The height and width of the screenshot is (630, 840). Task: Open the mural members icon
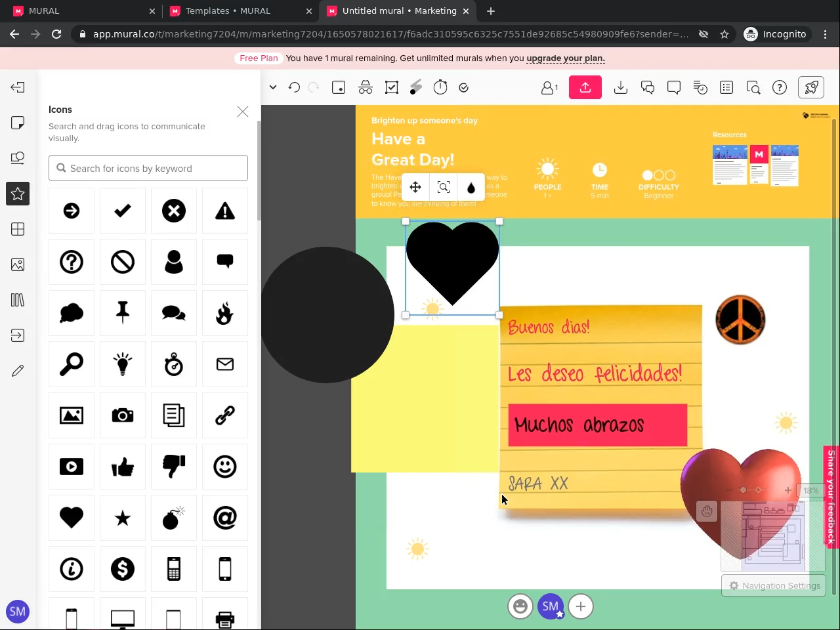point(549,87)
